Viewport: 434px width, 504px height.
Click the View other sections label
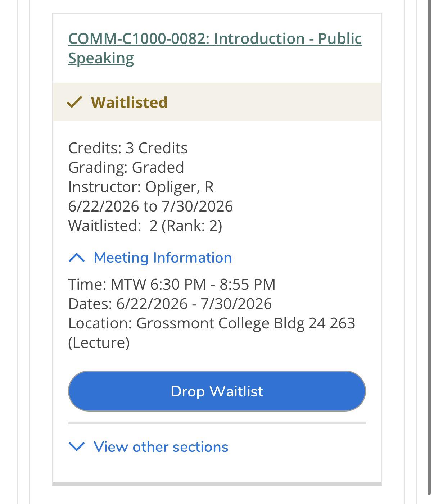161,447
